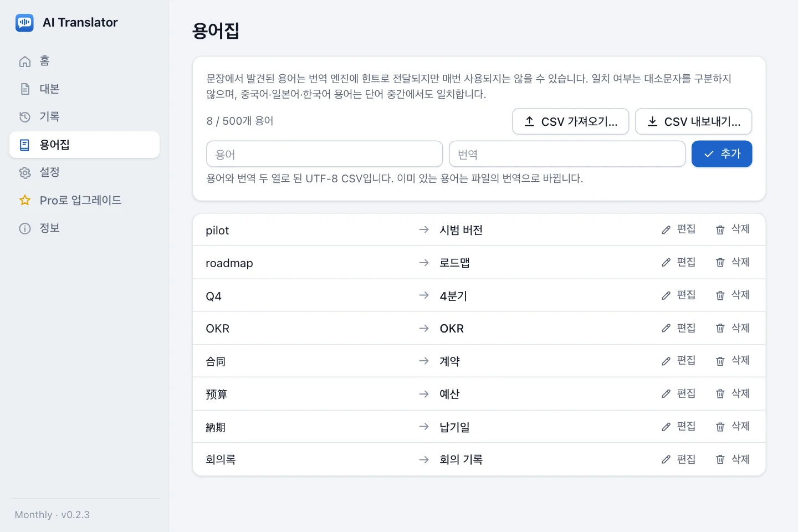The height and width of the screenshot is (532, 798).
Task: Click 편집 label in OKR row
Action: [686, 328]
